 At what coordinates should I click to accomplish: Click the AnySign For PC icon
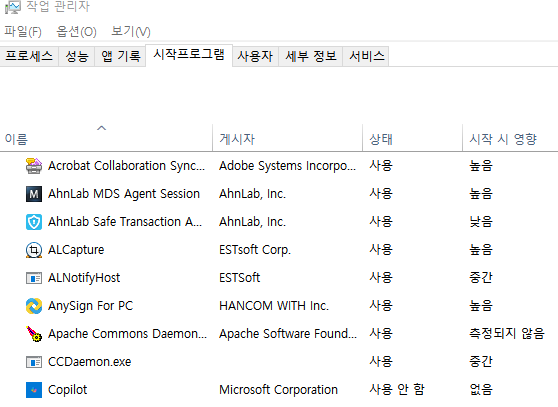tap(34, 306)
